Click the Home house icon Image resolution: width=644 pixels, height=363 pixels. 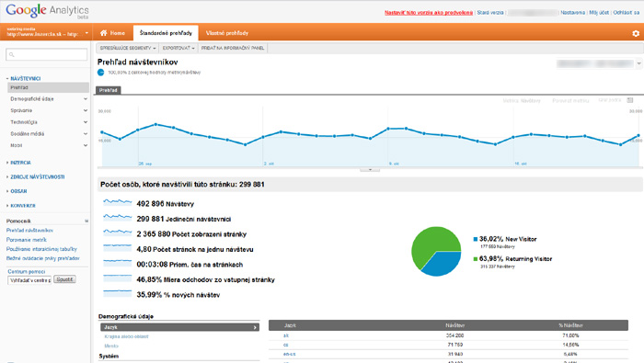click(x=103, y=33)
